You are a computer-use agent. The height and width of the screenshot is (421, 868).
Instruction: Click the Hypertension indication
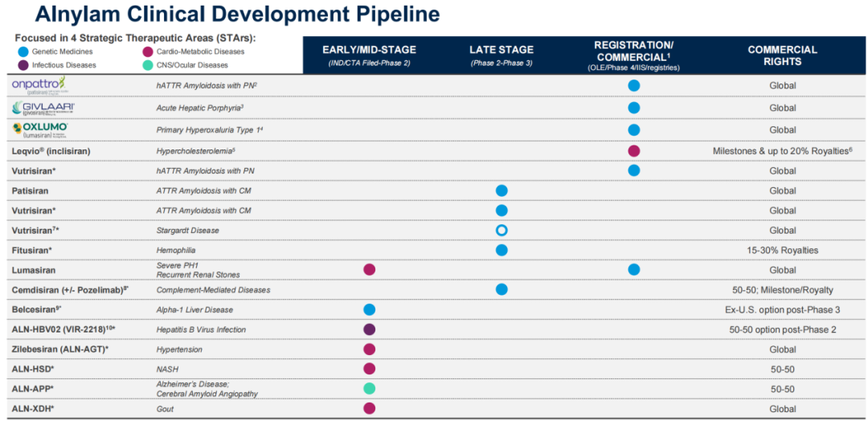179,349
